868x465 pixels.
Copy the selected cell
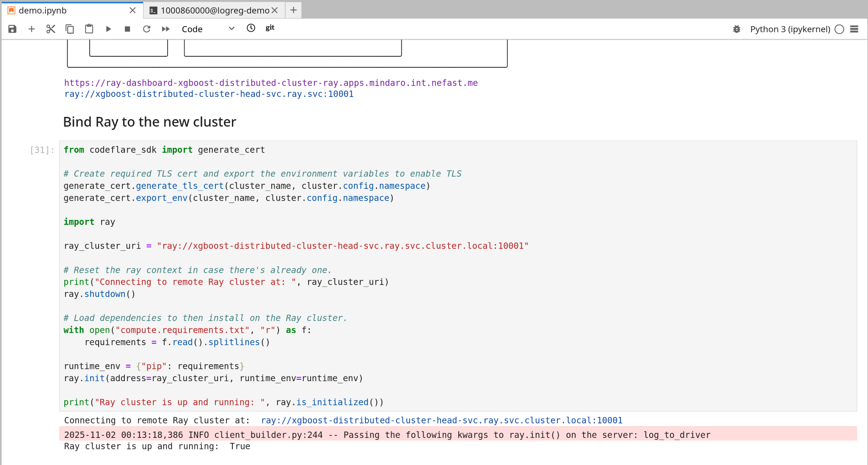click(70, 29)
